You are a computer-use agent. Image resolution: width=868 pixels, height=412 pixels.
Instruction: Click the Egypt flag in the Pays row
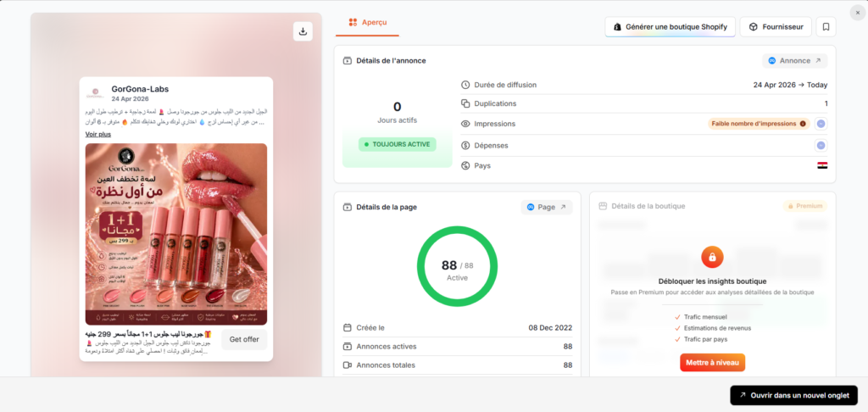coord(822,165)
